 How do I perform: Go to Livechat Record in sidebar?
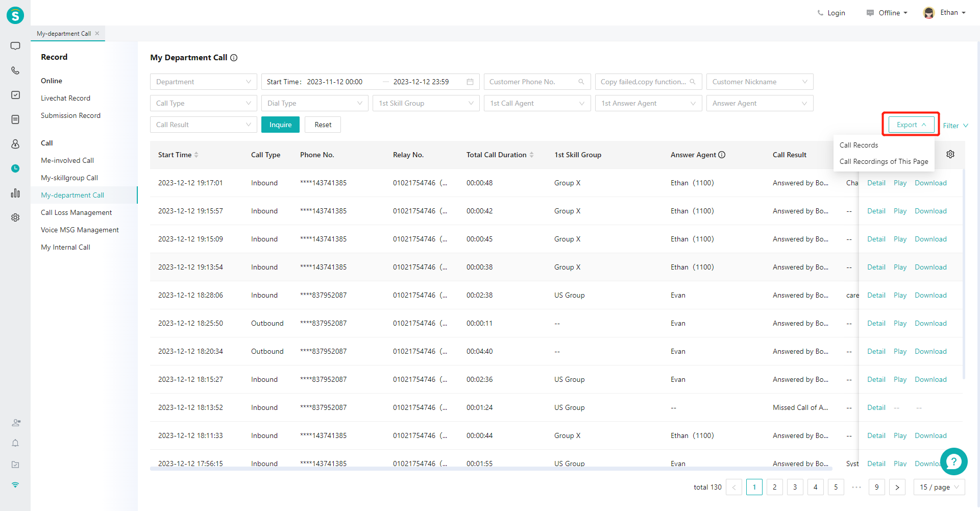pos(65,98)
